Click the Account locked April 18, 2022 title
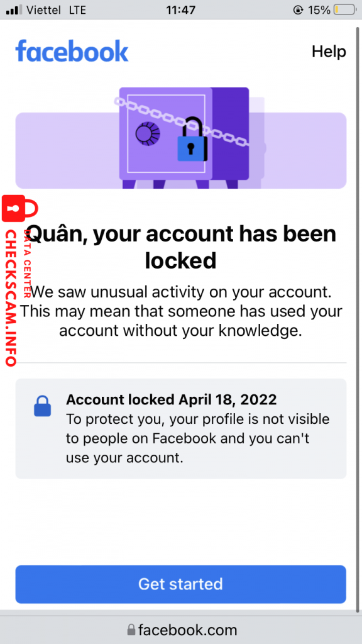This screenshot has height=644, width=362. (171, 399)
